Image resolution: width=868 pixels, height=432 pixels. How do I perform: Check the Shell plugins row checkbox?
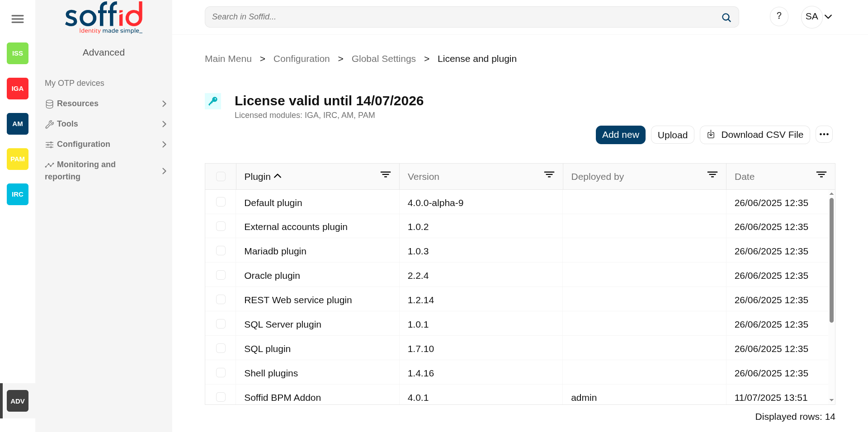coord(221,372)
